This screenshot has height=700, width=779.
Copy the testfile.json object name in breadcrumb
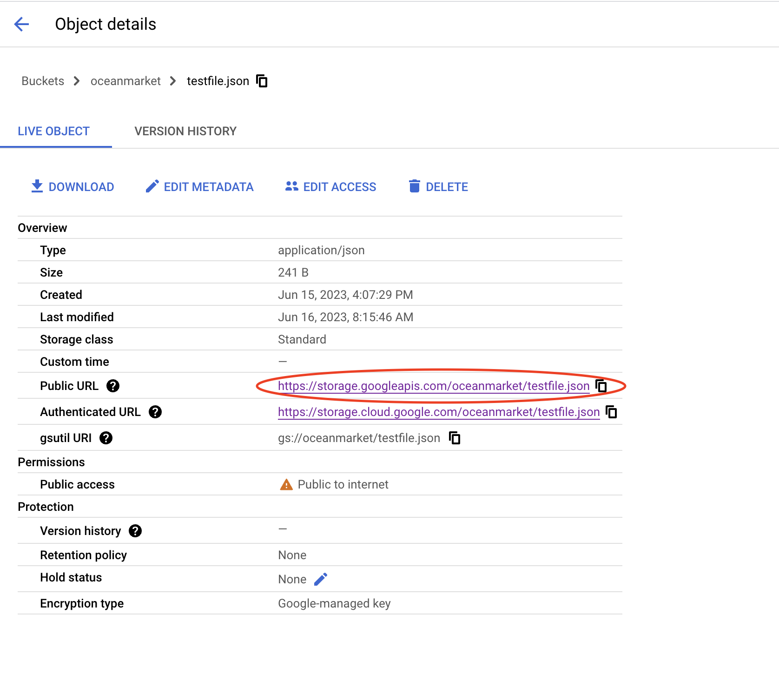(x=262, y=81)
